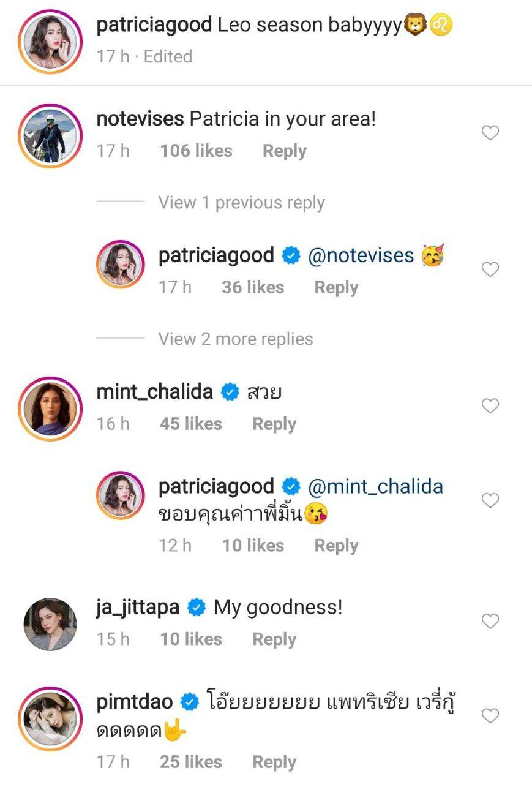The height and width of the screenshot is (787, 532).
Task: View who liked notevises' comment (106 likes)
Action: (196, 151)
